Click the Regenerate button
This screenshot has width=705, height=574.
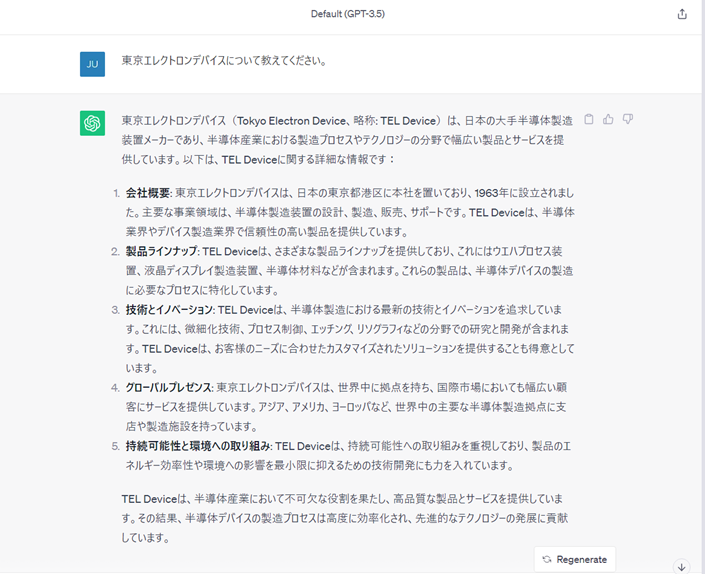click(x=575, y=560)
